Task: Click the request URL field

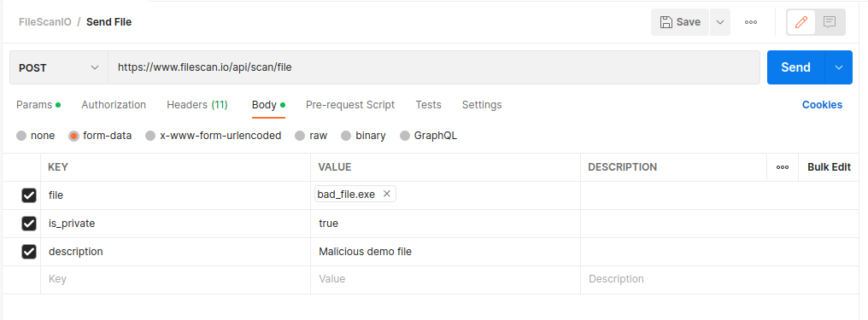Action: (x=433, y=67)
